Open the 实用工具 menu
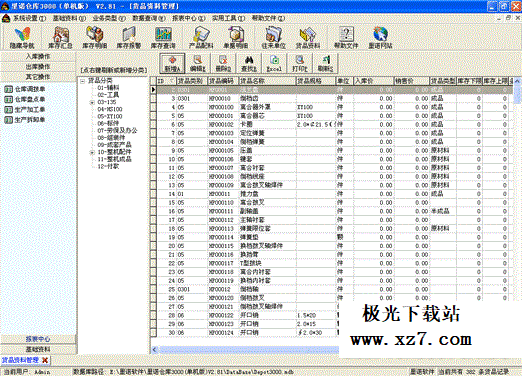The image size is (522, 376). (229, 18)
